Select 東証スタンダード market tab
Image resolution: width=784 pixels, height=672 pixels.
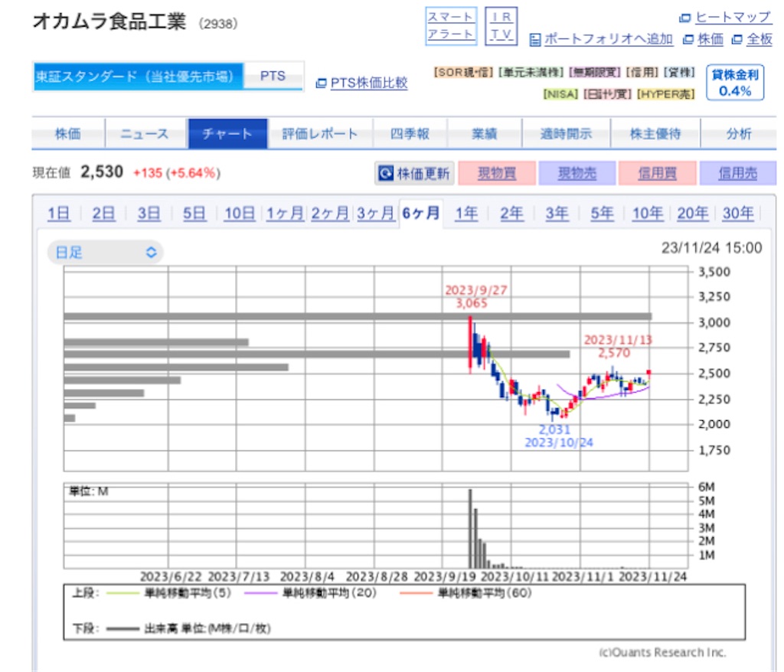coord(138,77)
